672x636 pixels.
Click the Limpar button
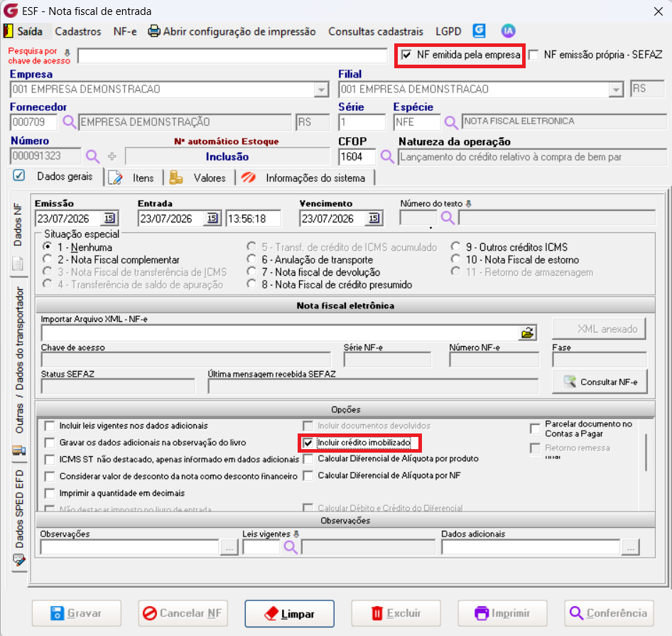[289, 613]
